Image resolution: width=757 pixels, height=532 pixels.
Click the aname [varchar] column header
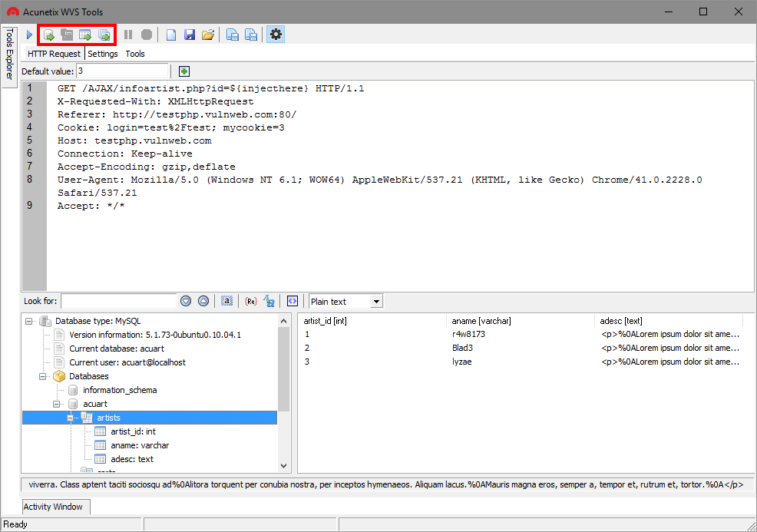click(x=521, y=321)
